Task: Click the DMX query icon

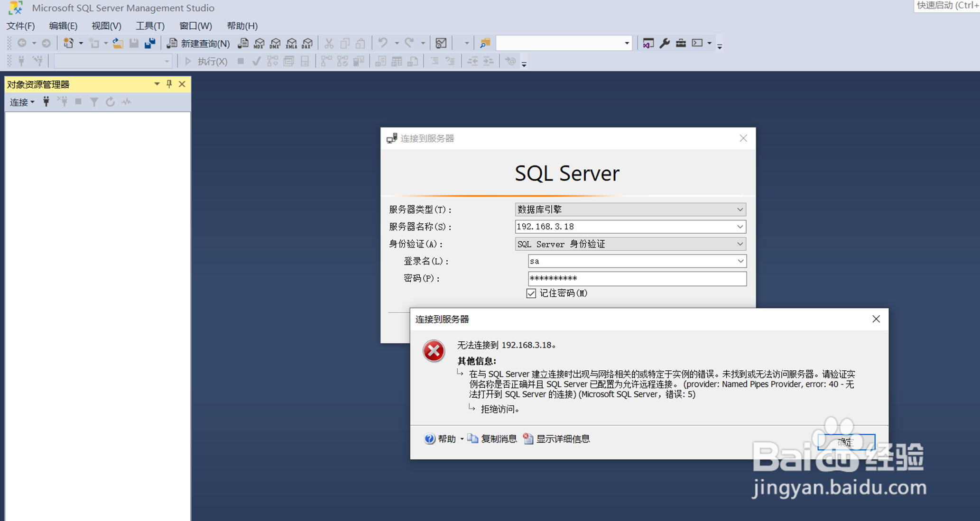Action: (x=275, y=44)
